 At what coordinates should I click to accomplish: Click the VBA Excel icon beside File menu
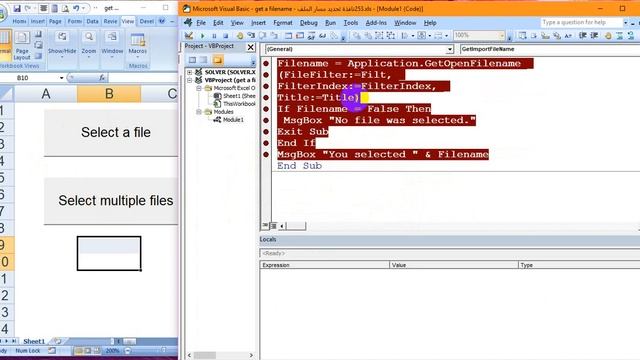click(x=188, y=22)
